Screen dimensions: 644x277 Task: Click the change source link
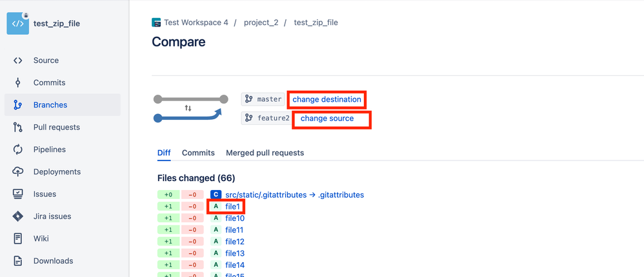[x=327, y=119]
